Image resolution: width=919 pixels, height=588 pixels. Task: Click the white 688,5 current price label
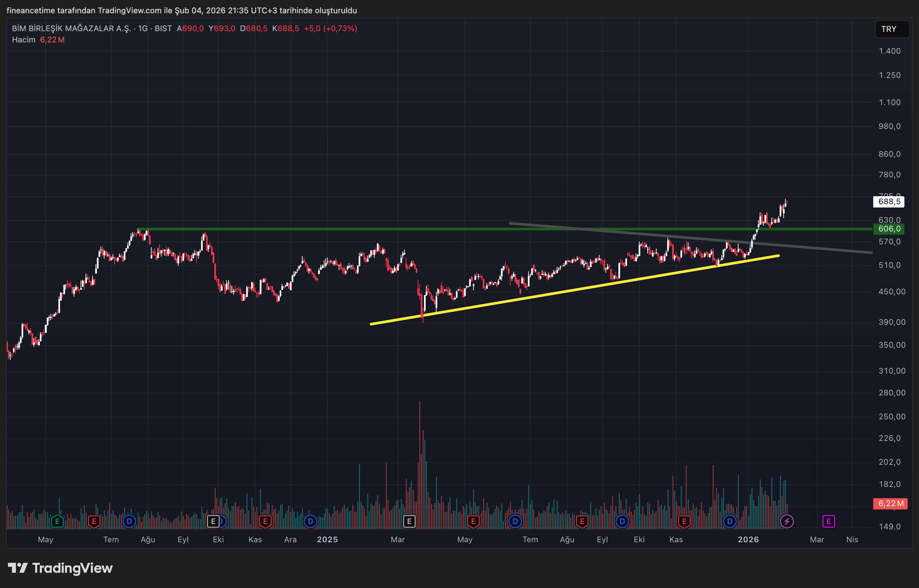[x=889, y=202]
